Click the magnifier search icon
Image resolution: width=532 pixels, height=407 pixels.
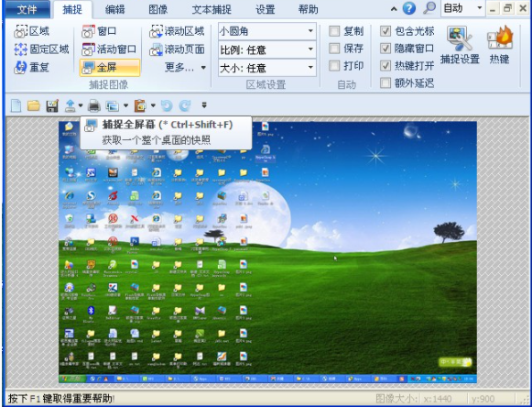[x=429, y=8]
